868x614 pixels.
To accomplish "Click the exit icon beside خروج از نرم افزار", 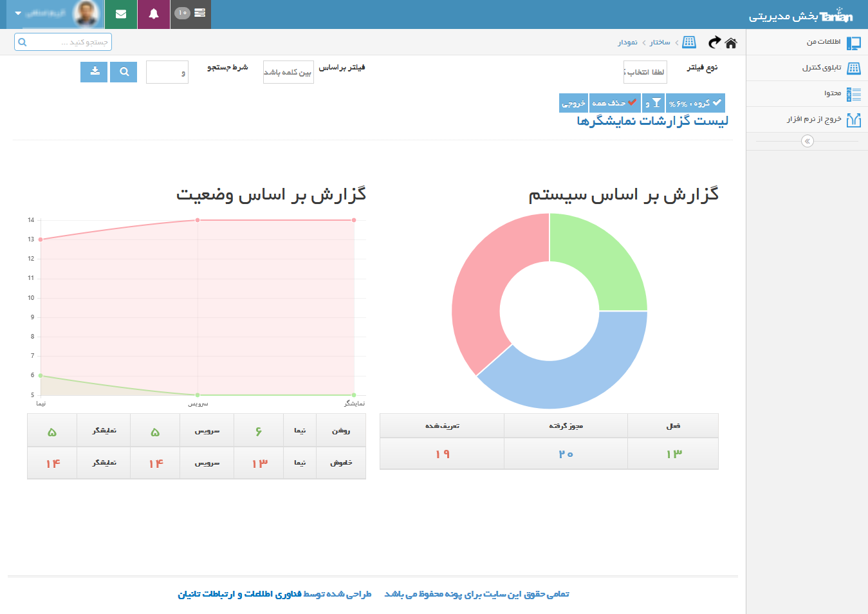I will pos(854,120).
